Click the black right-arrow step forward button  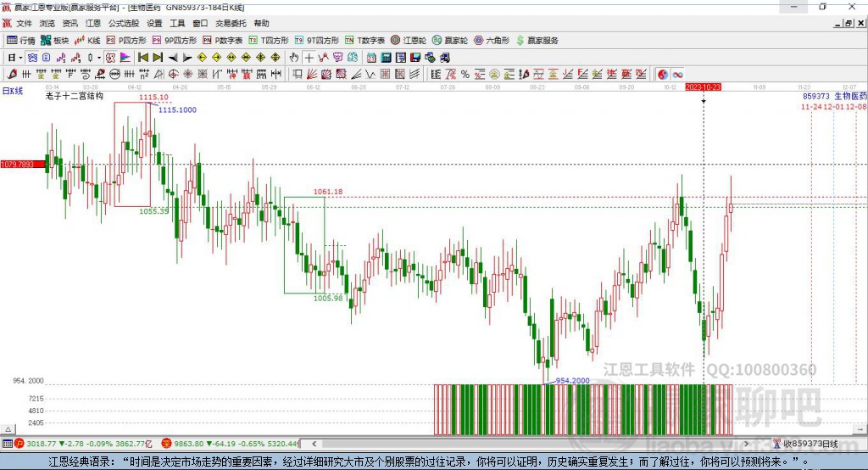[186, 58]
